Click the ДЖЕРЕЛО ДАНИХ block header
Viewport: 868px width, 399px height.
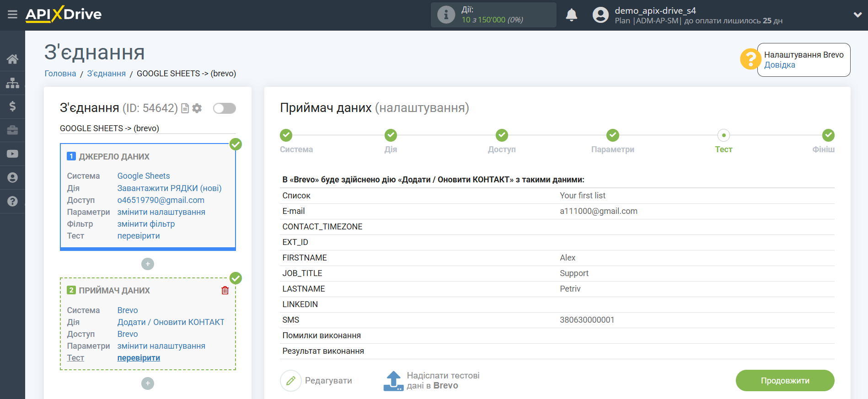114,157
